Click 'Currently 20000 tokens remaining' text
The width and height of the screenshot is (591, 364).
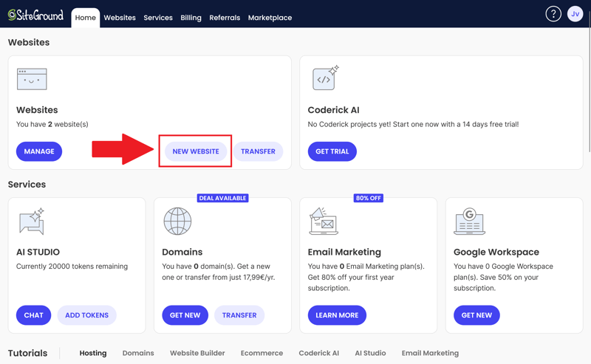click(x=72, y=267)
